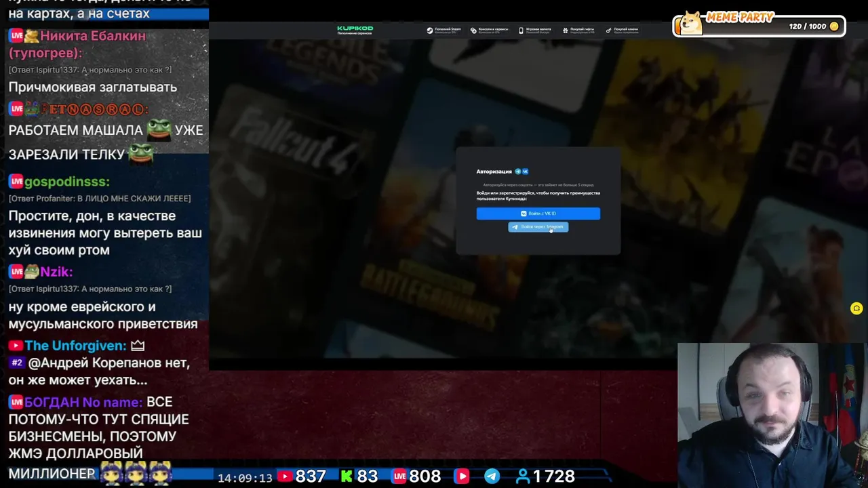The height and width of the screenshot is (488, 868).
Task: Open the "Пополняй Steam" menu item
Action: click(x=444, y=30)
